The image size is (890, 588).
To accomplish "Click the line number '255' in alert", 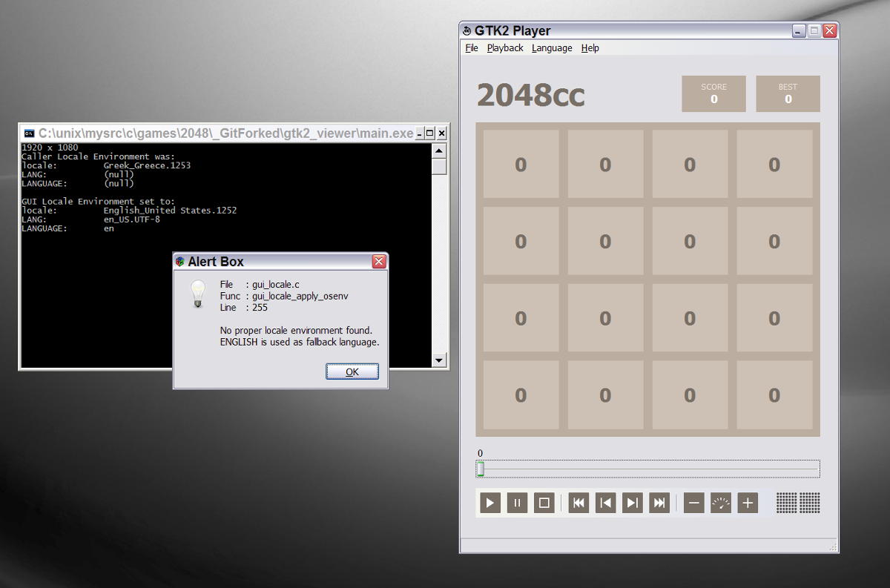I will click(x=260, y=307).
